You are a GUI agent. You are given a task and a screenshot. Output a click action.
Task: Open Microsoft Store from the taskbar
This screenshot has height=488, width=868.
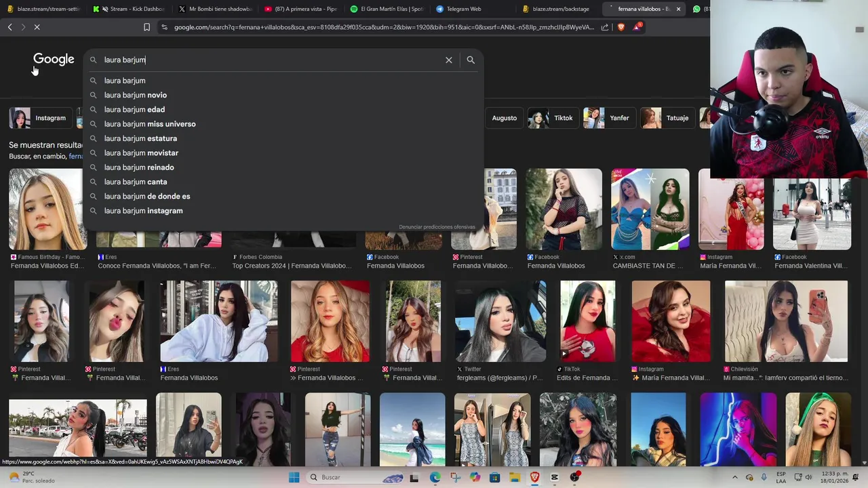(x=494, y=477)
